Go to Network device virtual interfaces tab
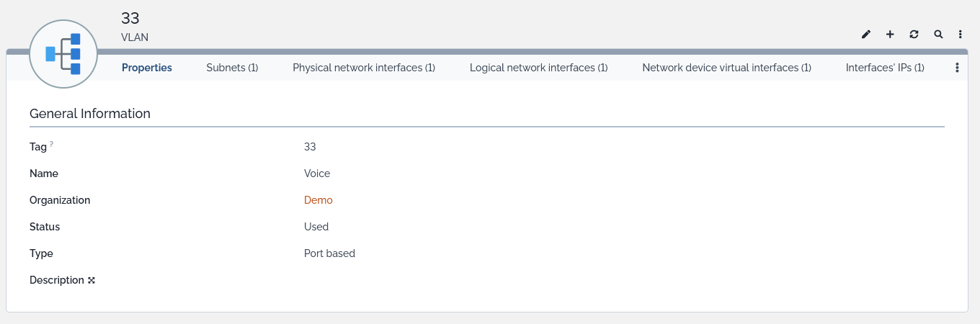The height and width of the screenshot is (324, 980). click(x=726, y=68)
